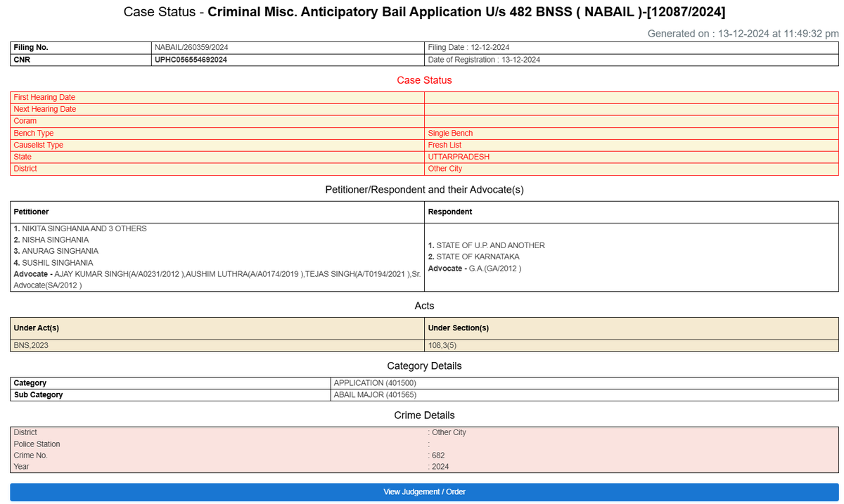Click the sections value 108,3(5)
Image resolution: width=844 pixels, height=504 pixels.
click(x=442, y=346)
